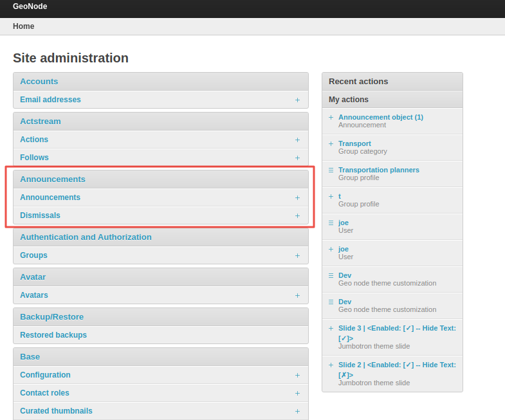Click the plus icon next to Avatars
Viewport: 505px width, 420px height.
coord(297,295)
